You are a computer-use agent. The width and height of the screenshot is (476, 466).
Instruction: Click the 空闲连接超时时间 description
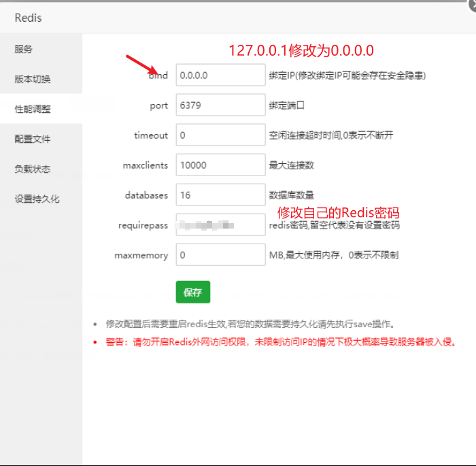click(331, 135)
